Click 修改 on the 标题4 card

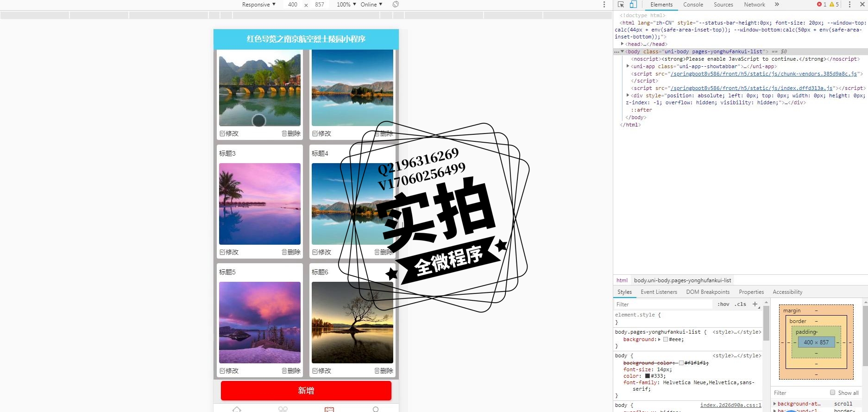321,252
